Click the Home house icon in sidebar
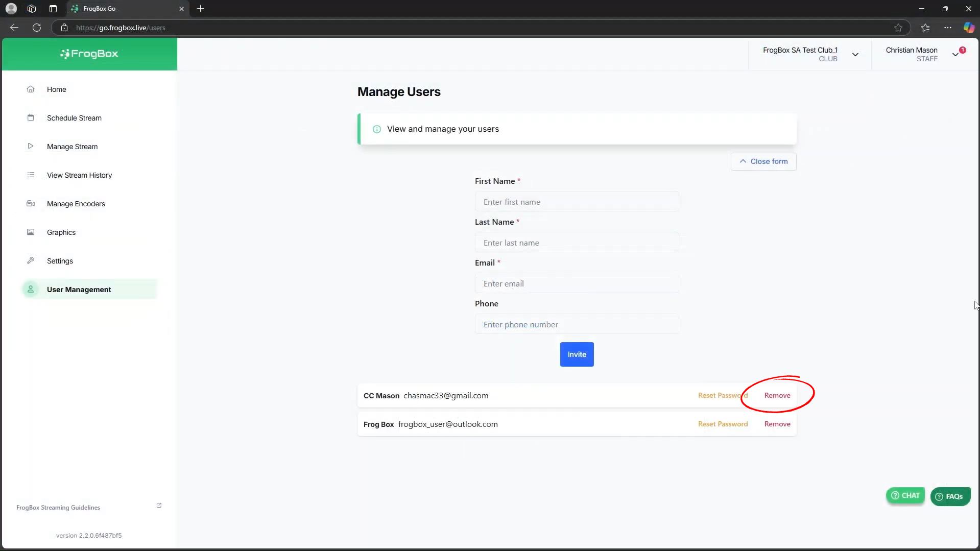This screenshot has height=551, width=980. click(x=31, y=89)
